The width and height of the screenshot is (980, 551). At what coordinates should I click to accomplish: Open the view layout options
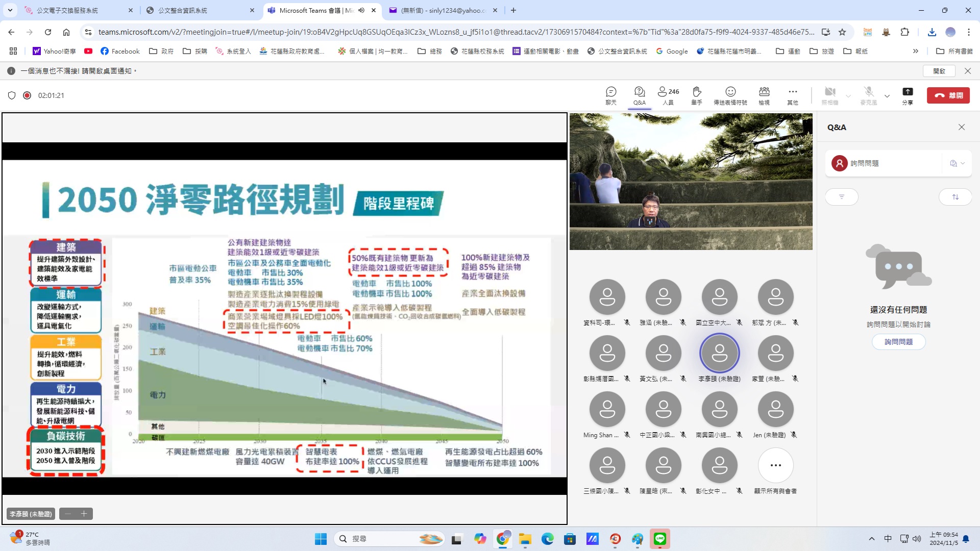click(x=764, y=95)
